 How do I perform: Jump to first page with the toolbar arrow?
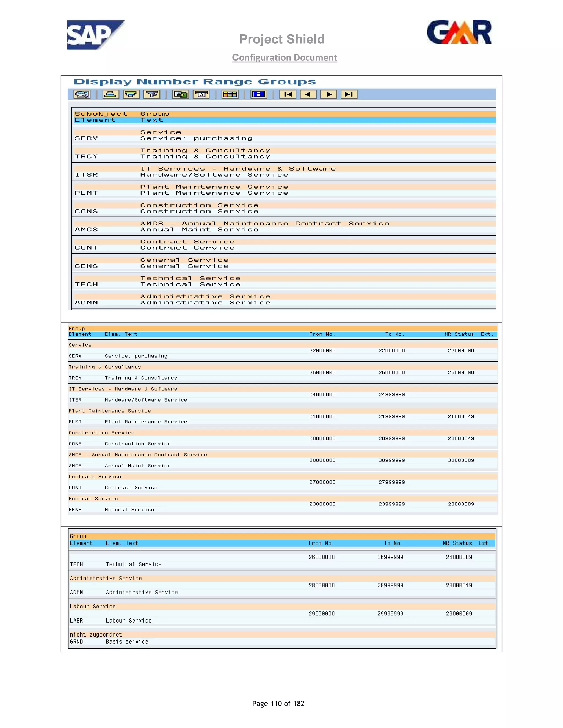(288, 94)
